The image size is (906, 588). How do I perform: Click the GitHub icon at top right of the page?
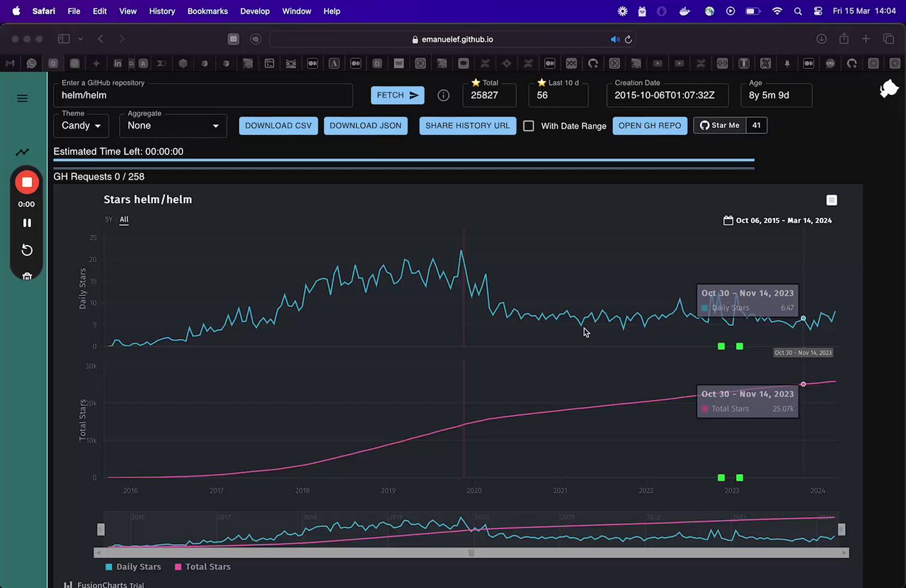[889, 90]
